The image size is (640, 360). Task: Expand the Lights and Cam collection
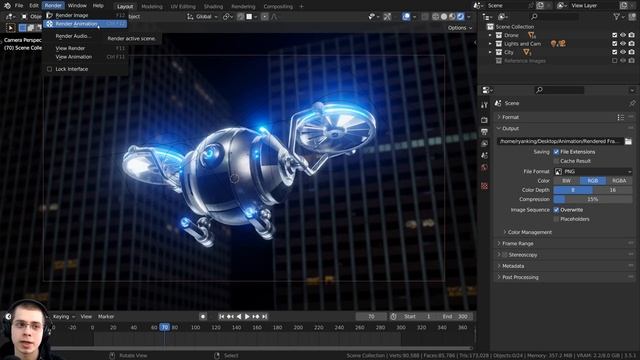pos(491,44)
